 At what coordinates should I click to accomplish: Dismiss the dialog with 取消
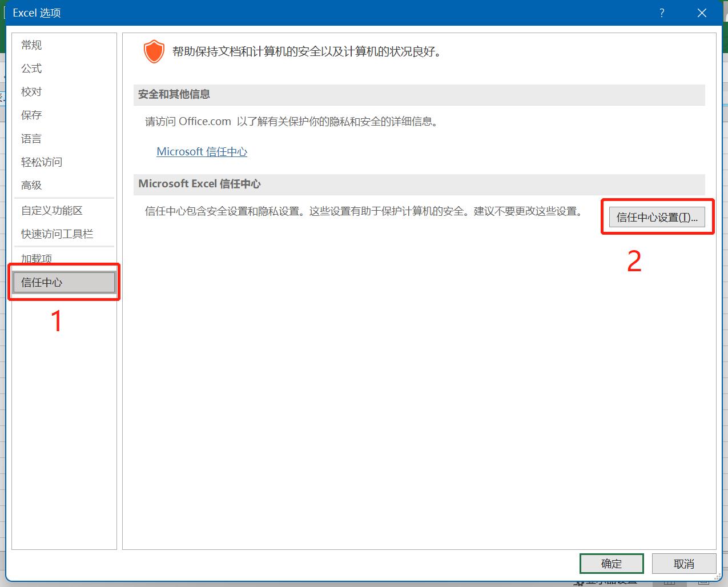tap(683, 564)
